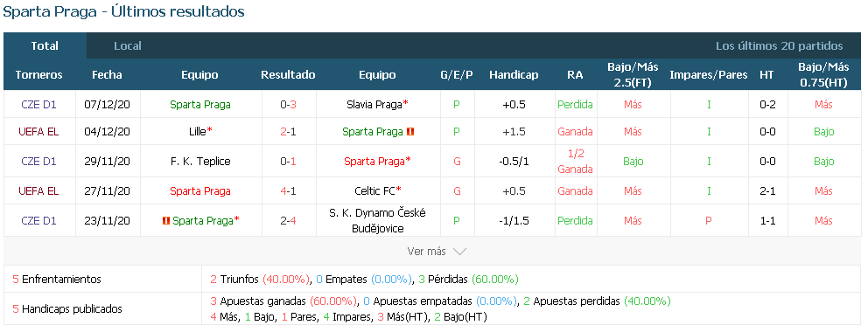Click CZE D1 tournament on 07/12/20 row
868x332 pixels.
(38, 104)
